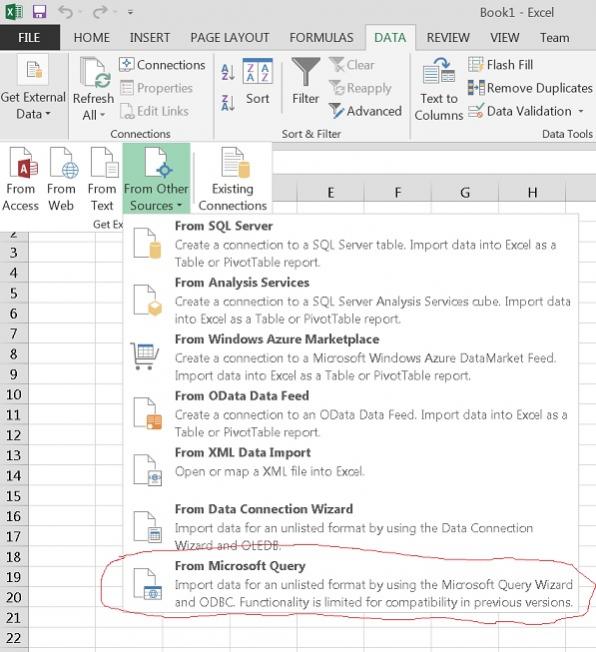Switch to the HOME tab
This screenshot has height=652, width=596.
point(92,37)
